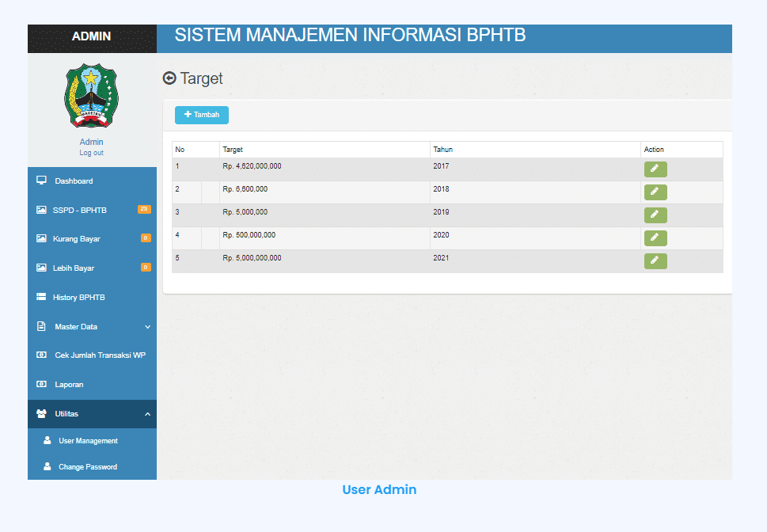The width and height of the screenshot is (767, 532).
Task: Click the SISTEM MANAJEMEN INFORMASI BPHTB title
Action: coord(350,36)
